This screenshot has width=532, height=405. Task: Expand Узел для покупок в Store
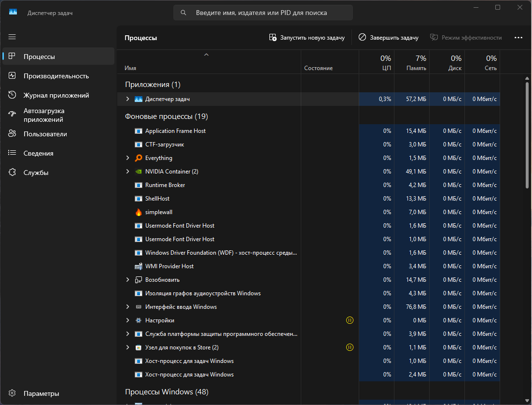point(127,347)
